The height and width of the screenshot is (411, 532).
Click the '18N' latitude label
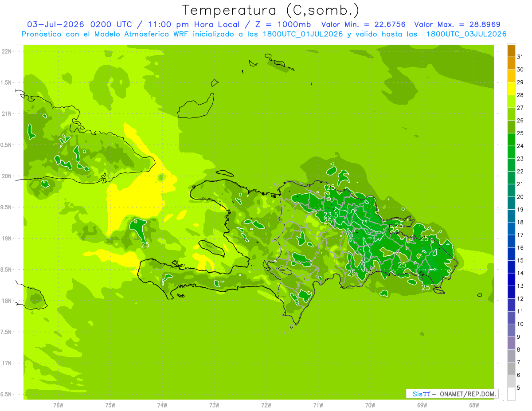click(7, 301)
